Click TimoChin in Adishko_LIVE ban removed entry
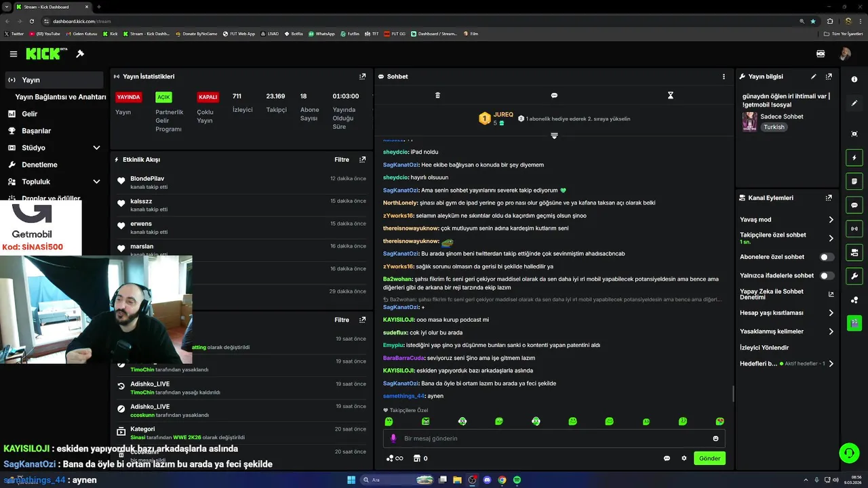The image size is (868, 488). click(x=142, y=392)
